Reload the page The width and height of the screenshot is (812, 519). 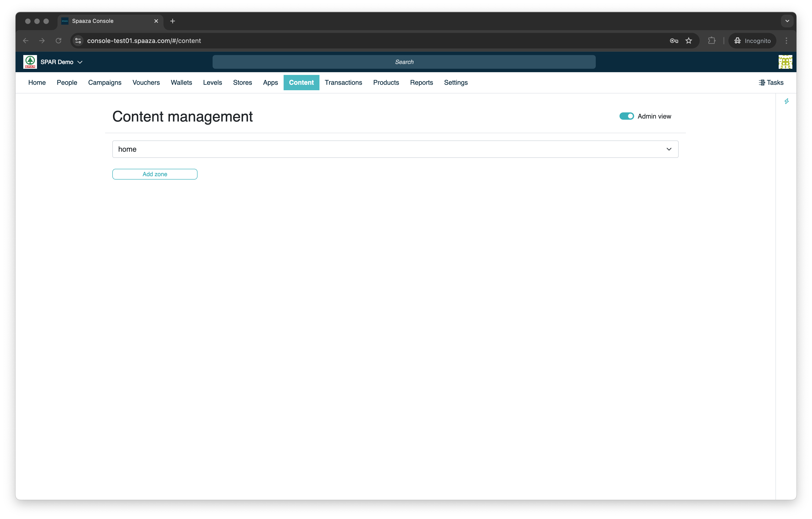pos(58,41)
